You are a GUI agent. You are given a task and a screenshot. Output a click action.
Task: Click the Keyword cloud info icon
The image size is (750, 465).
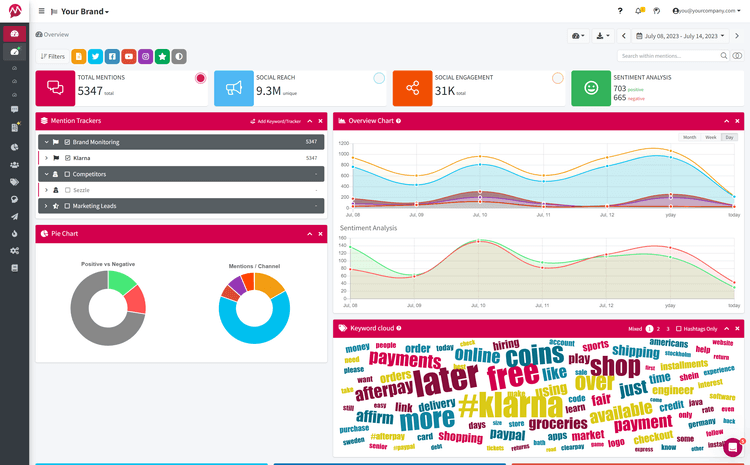(x=399, y=328)
